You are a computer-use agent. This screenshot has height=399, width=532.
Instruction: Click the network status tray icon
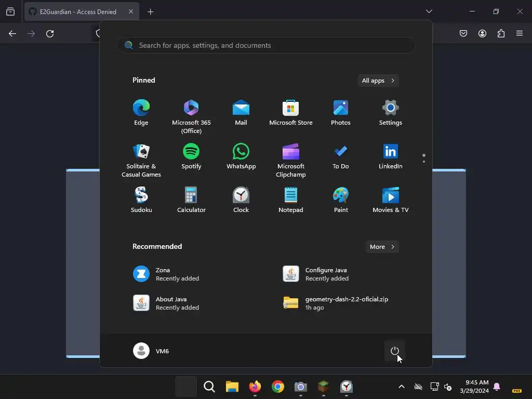[435, 387]
